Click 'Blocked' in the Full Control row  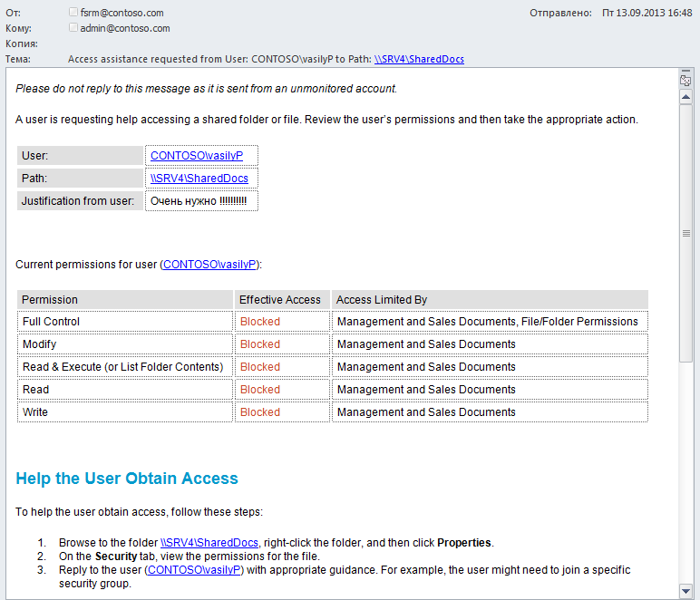tap(260, 321)
